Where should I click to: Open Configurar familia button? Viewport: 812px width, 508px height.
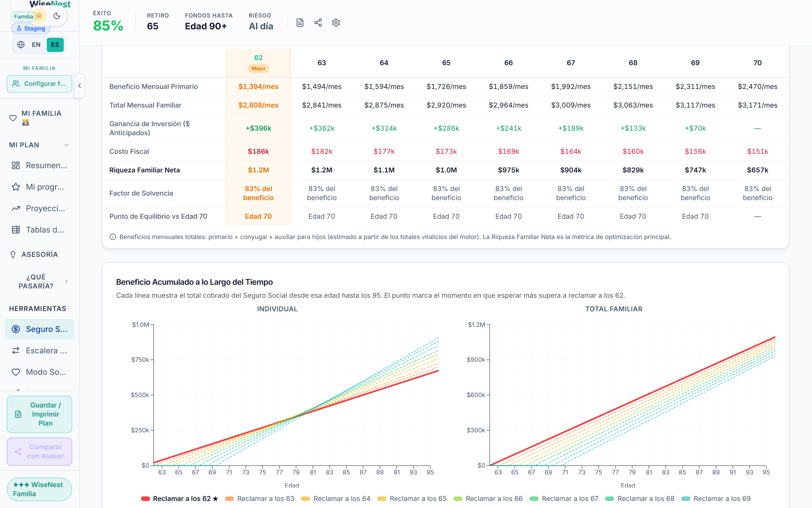[x=39, y=84]
